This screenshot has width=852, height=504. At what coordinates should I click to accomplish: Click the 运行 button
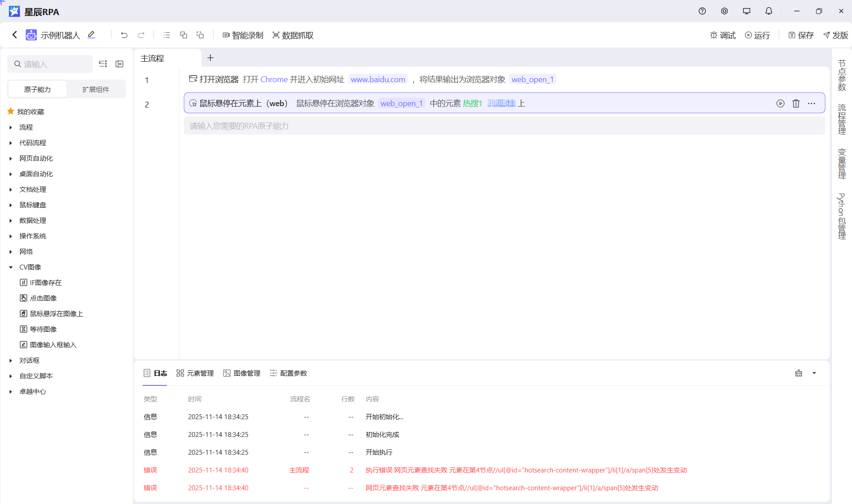pyautogui.click(x=757, y=35)
